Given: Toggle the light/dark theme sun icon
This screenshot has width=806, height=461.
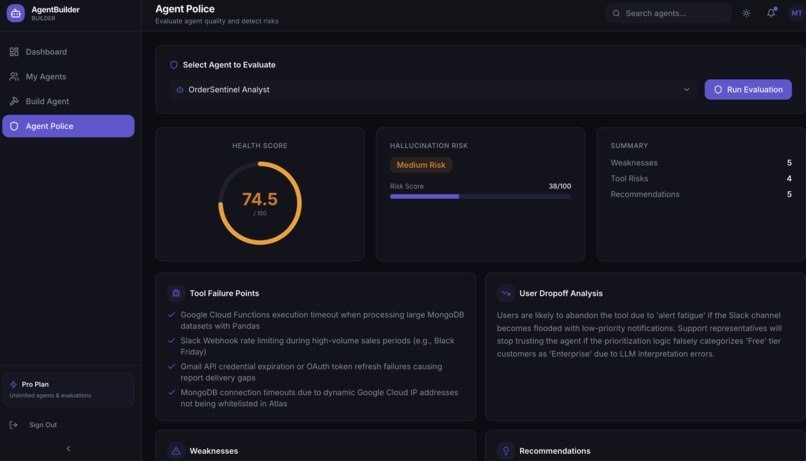Looking at the screenshot, I should [x=746, y=13].
